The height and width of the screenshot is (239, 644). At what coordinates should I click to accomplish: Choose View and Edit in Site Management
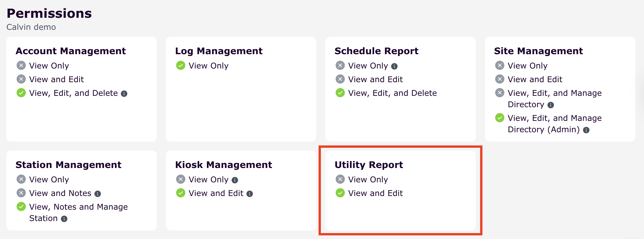point(500,79)
